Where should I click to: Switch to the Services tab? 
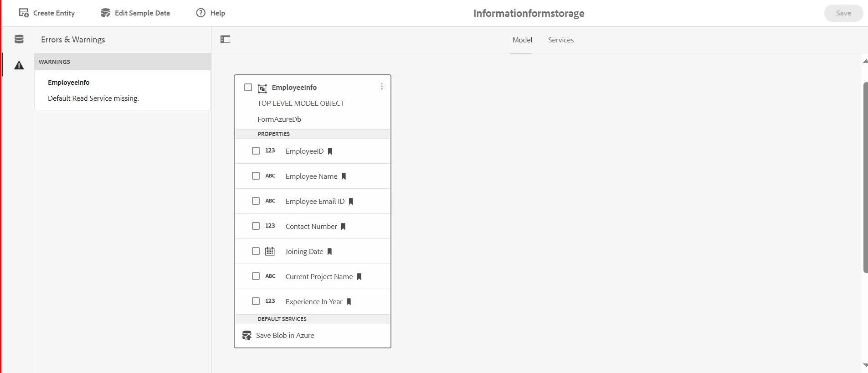[561, 40]
